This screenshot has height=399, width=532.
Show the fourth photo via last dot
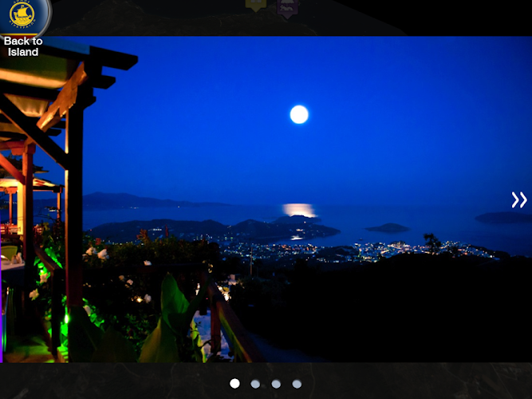click(297, 384)
